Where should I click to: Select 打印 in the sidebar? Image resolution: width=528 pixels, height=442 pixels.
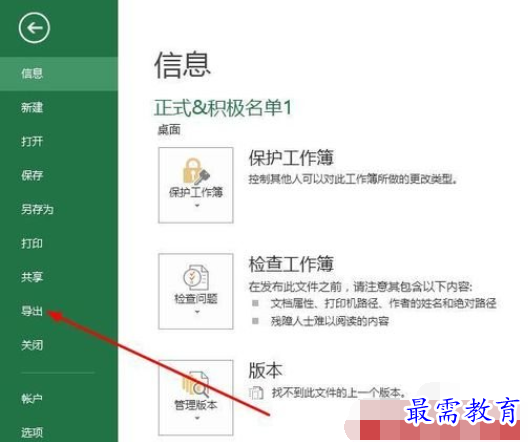click(x=32, y=243)
